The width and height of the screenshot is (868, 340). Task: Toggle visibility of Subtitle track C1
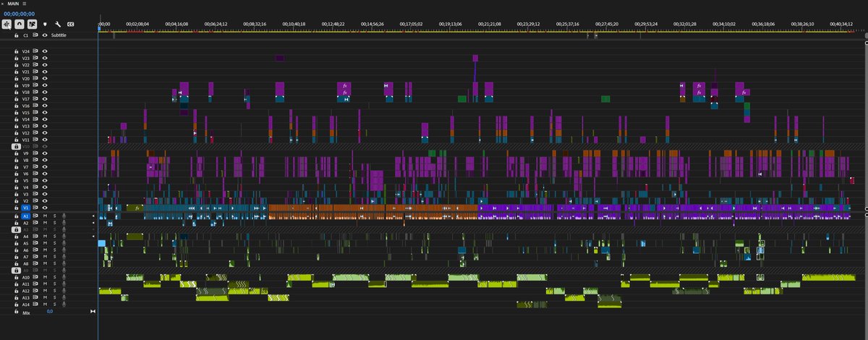click(45, 35)
